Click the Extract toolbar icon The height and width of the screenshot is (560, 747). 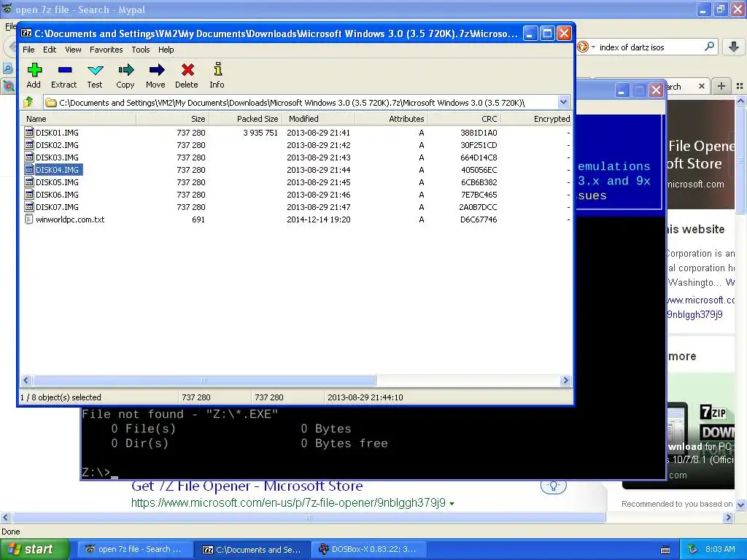point(65,71)
